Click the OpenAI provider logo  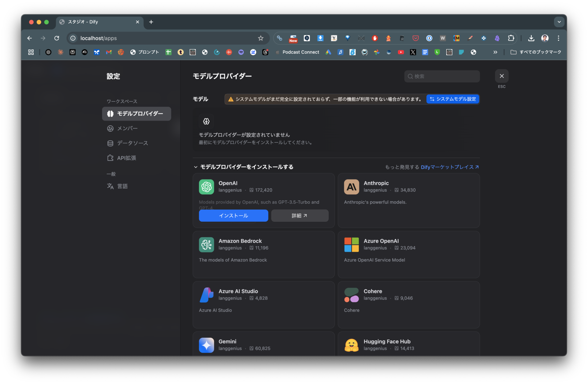(206, 187)
